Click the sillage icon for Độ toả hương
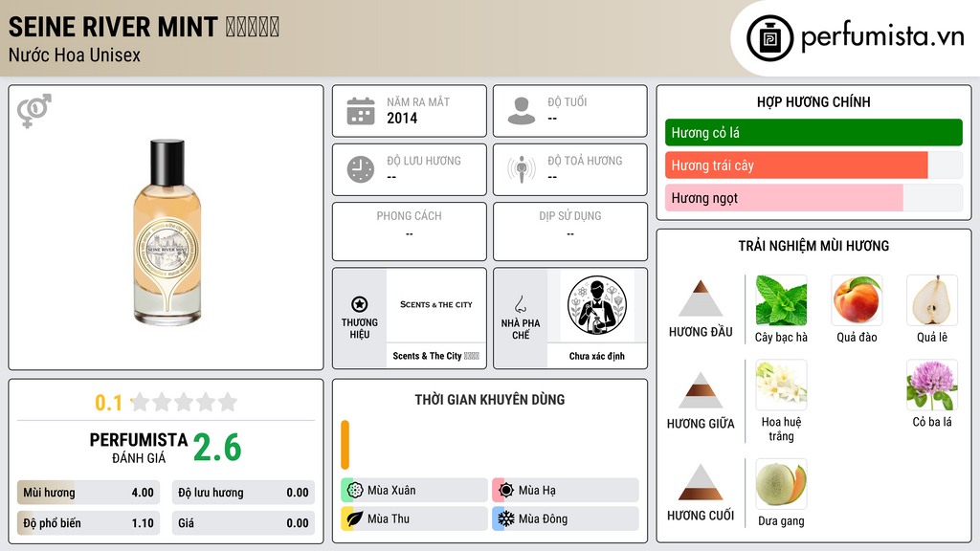 (x=522, y=169)
